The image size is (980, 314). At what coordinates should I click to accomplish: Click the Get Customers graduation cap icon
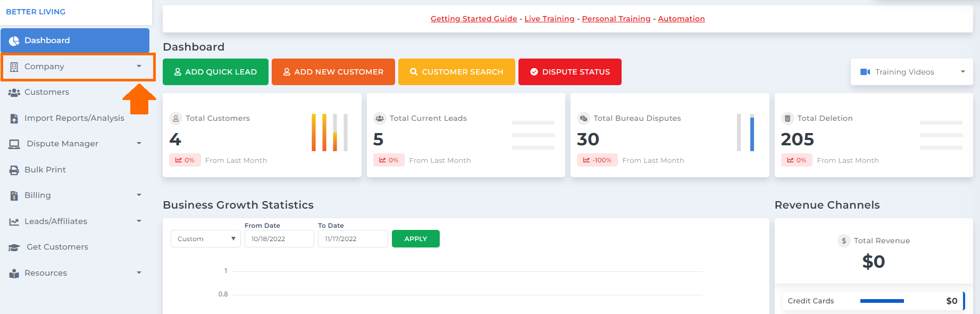[14, 247]
